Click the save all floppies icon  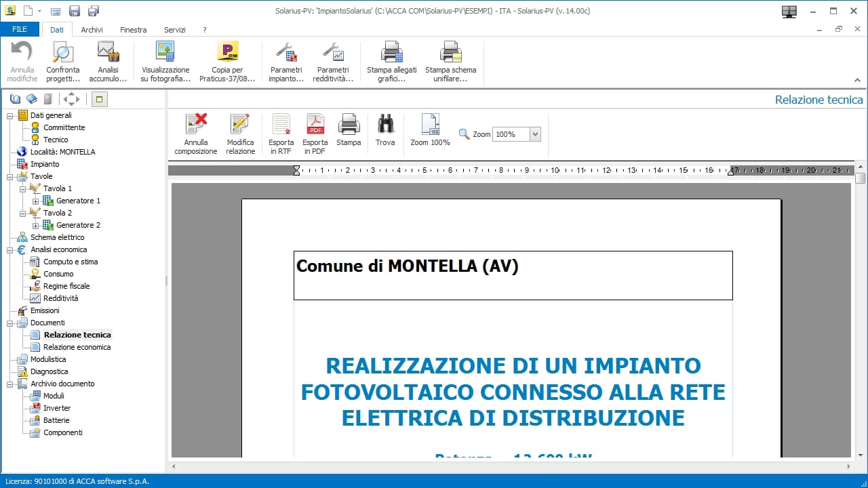tap(94, 11)
